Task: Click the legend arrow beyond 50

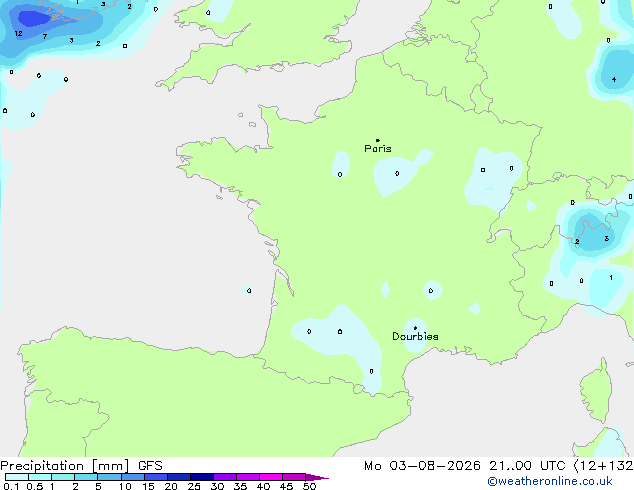Action: point(317,477)
